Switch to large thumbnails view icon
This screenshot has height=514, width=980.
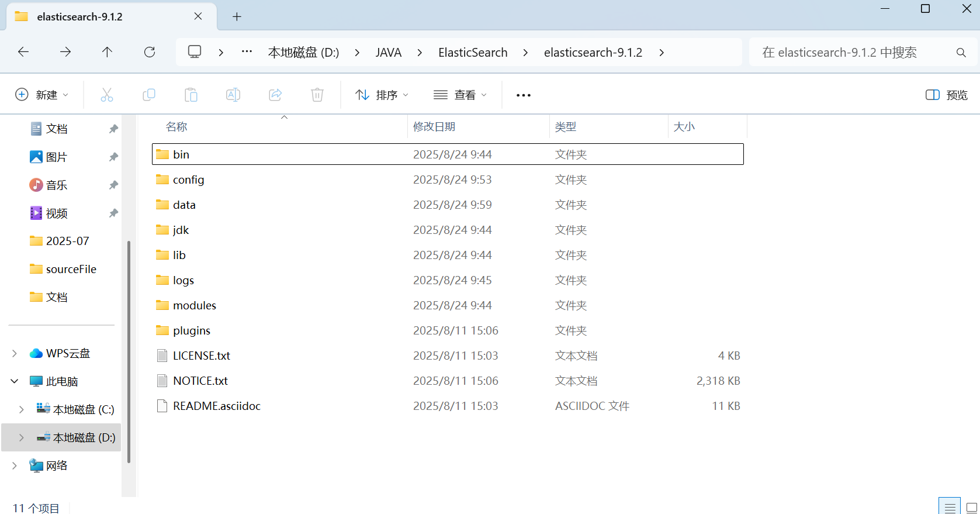tap(971, 508)
